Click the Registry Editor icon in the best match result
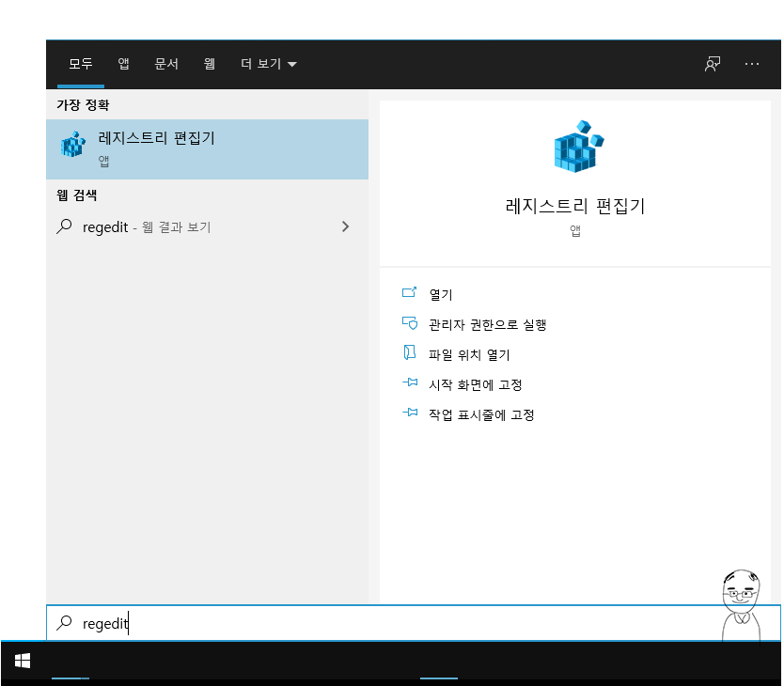 coord(73,145)
